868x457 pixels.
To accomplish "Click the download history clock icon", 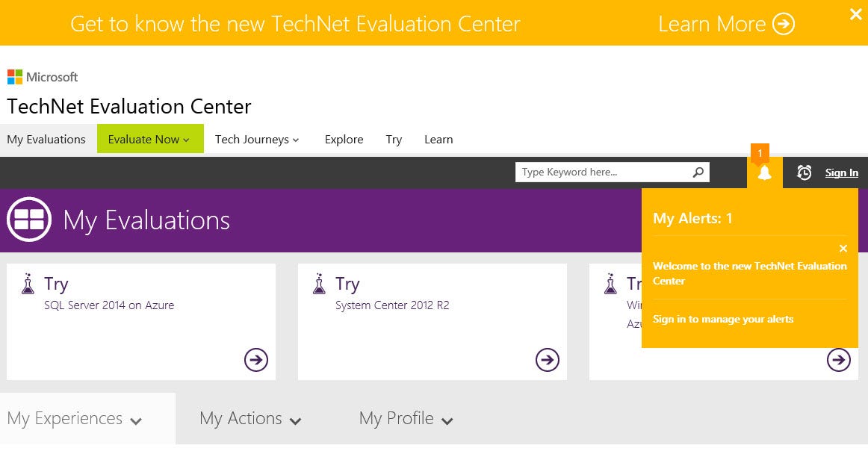I will tap(805, 172).
